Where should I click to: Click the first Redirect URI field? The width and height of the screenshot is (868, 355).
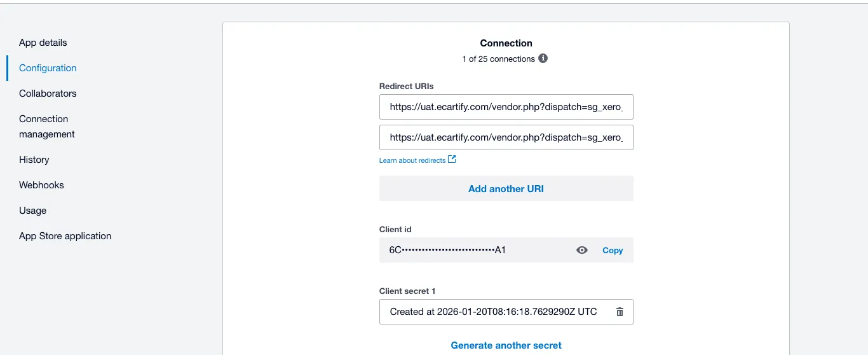pos(506,107)
